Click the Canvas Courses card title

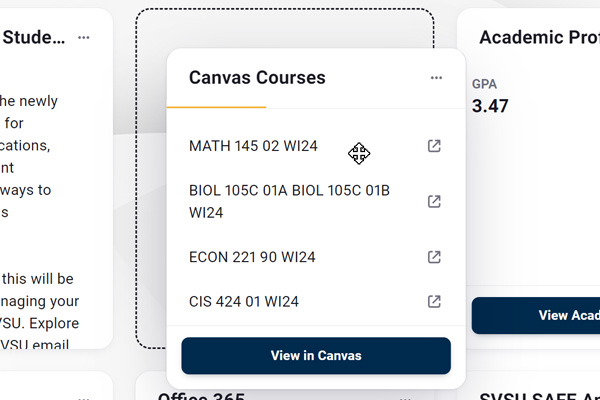(x=257, y=78)
